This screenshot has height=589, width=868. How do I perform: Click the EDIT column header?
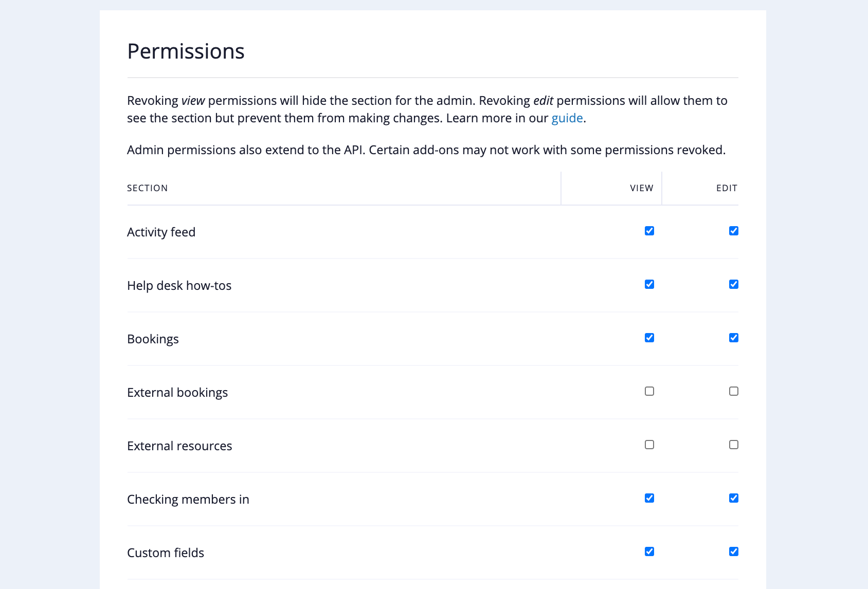727,188
